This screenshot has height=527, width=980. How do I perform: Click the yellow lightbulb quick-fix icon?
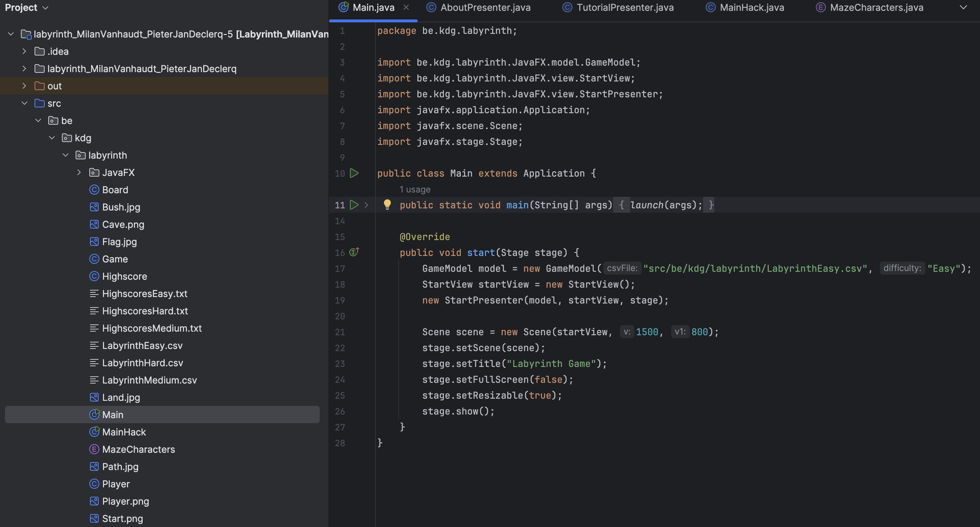(387, 204)
